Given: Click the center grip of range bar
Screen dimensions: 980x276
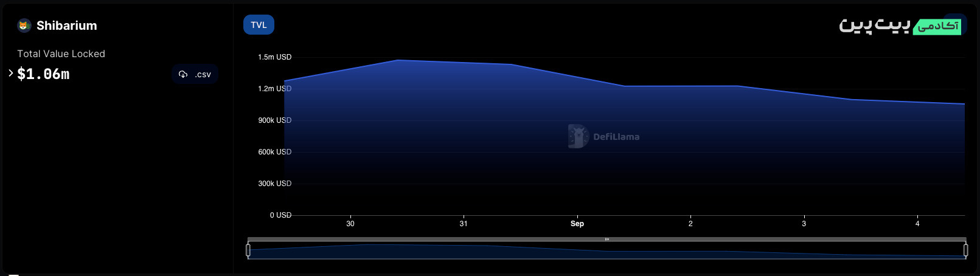Looking at the screenshot, I should coord(606,240).
